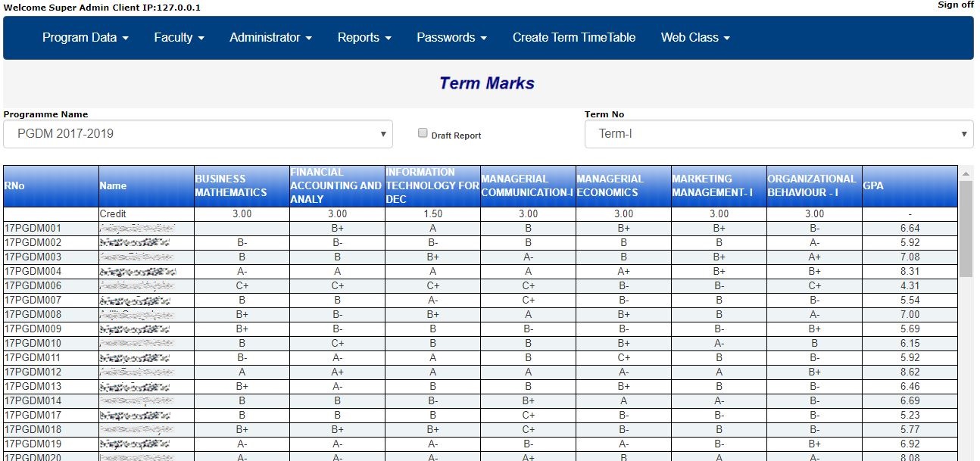Open the Term No dropdown
This screenshot has height=461, width=980.
tap(778, 133)
